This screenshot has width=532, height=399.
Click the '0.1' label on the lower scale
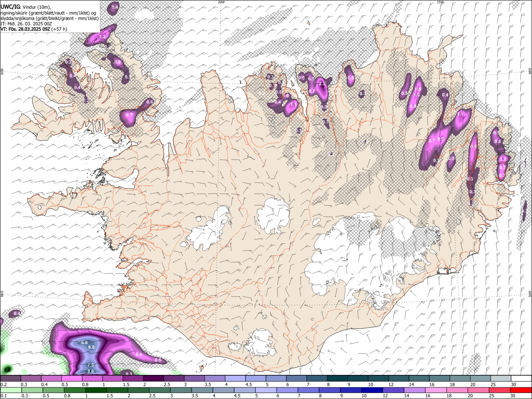pyautogui.click(x=4, y=396)
